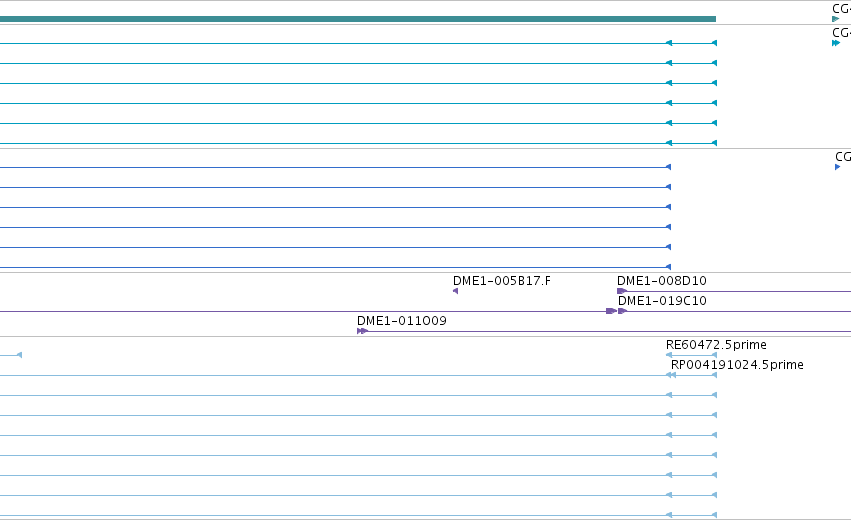Click the purple arrowhead starting the DME1-008D10 feature
Image resolution: width=851 pixels, height=520 pixels.
pos(622,291)
